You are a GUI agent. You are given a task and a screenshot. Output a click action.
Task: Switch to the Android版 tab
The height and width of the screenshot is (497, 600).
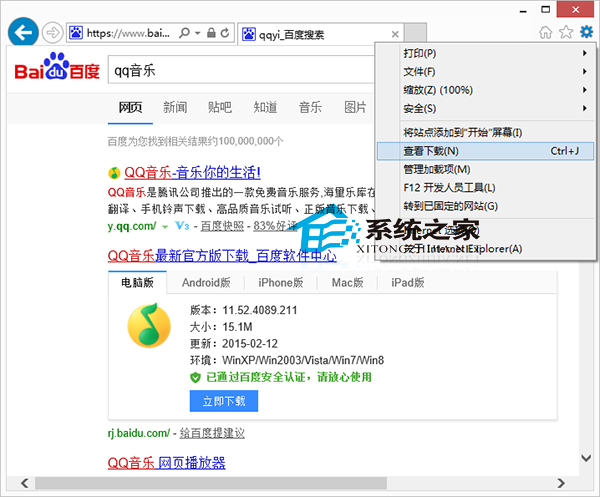(206, 283)
